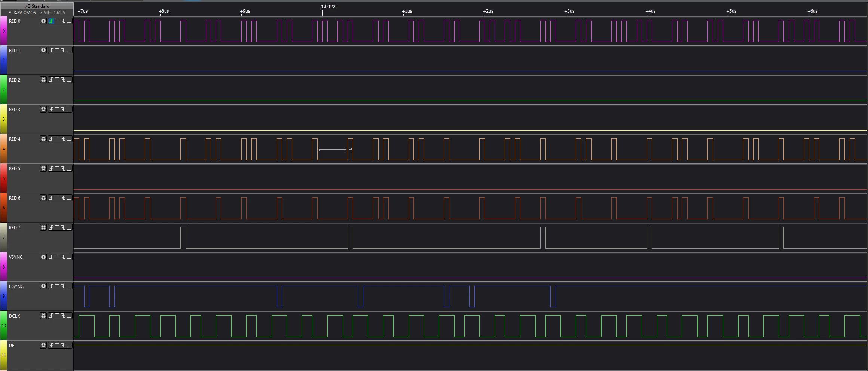Image resolution: width=868 pixels, height=371 pixels.
Task: Open settings gear for RED 6 channel
Action: click(x=43, y=198)
